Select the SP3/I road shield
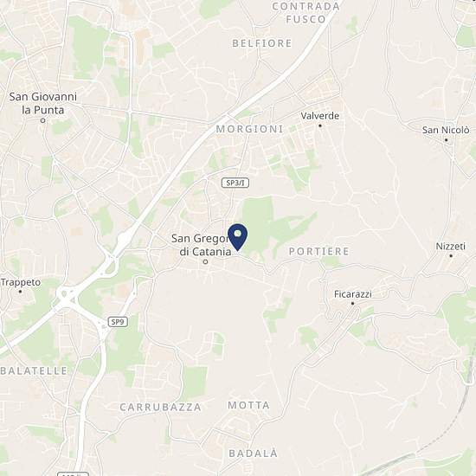The image size is (476, 476). point(235,183)
